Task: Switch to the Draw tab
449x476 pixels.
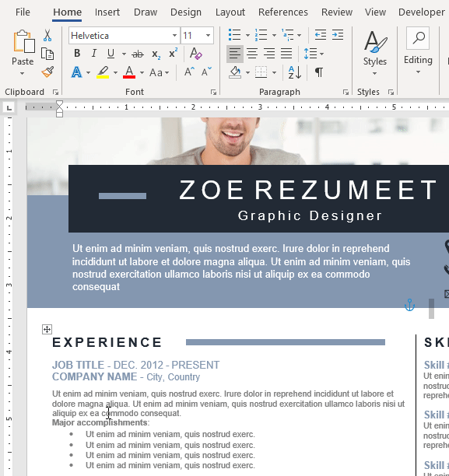Action: pyautogui.click(x=146, y=12)
